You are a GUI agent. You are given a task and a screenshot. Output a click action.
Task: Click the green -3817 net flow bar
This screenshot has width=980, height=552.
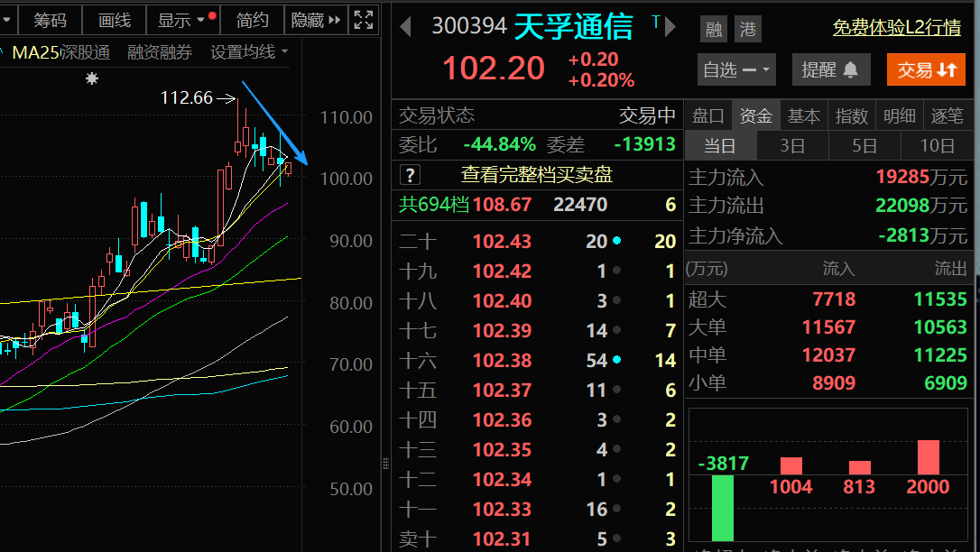(x=723, y=509)
